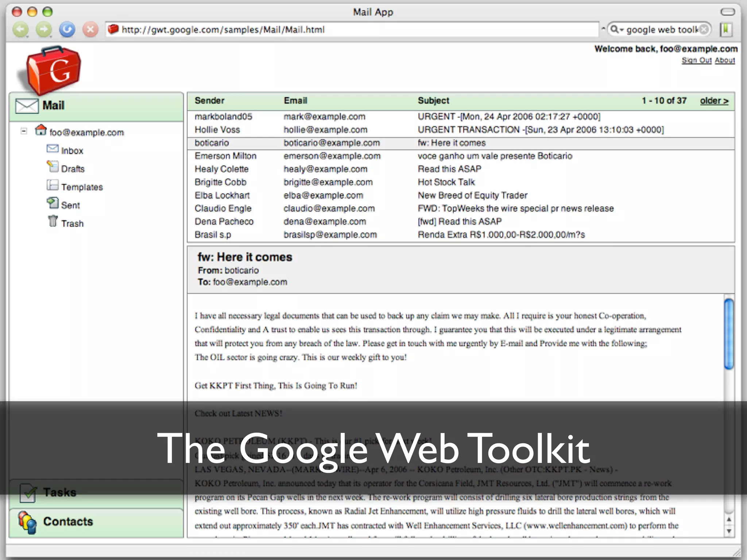Click the bookmark icon beside search field
747x560 pixels.
point(726,30)
